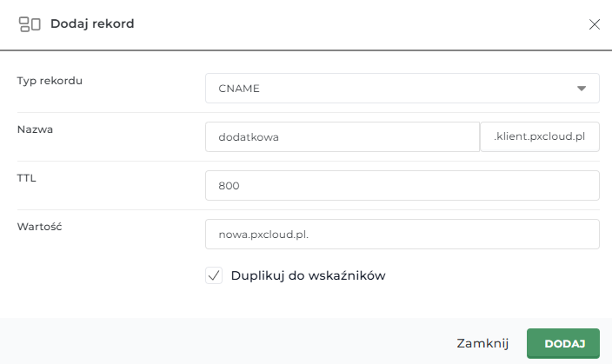Viewport: 612px width, 364px height.
Task: Uncheck the Duplikuj do wskaźników checkbox
Action: tap(214, 275)
